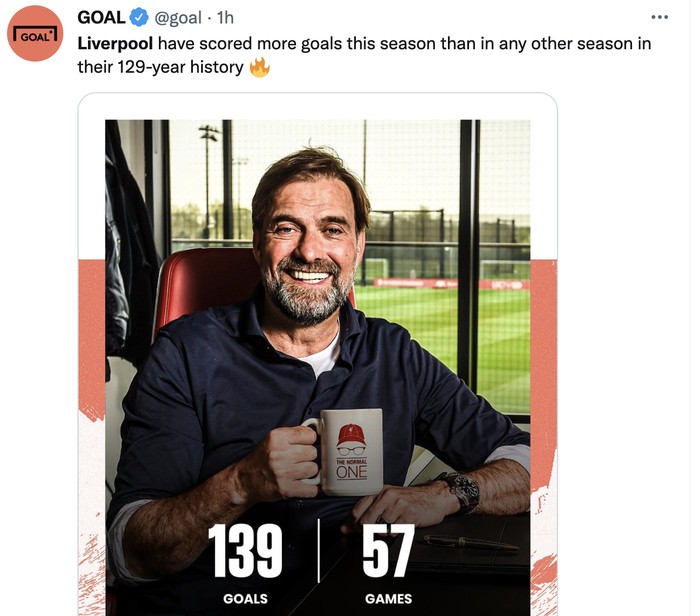Click the 139 goals number
Image resolution: width=700 pixels, height=616 pixels.
(245, 552)
